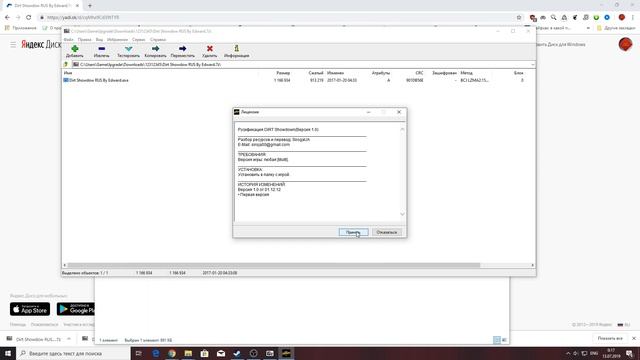Click the Информация (Info) icon
Viewport: 640px width, 360px height.
tap(236, 49)
